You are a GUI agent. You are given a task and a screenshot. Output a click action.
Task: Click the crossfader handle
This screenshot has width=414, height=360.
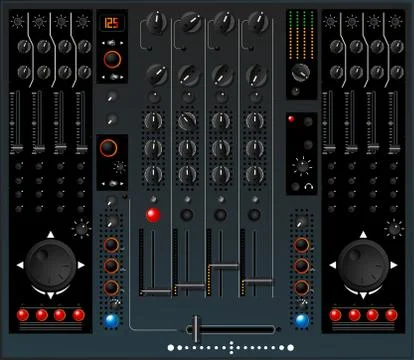pyautogui.click(x=196, y=329)
